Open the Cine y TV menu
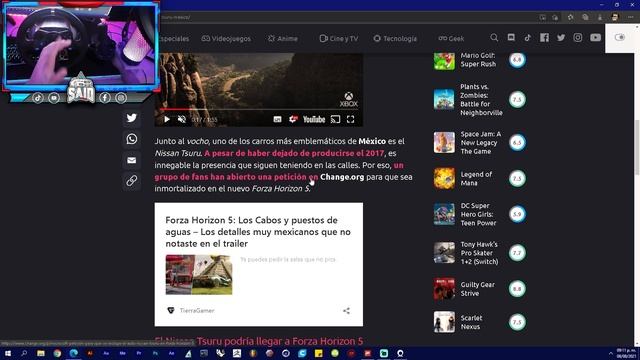640x360 pixels. pos(338,38)
